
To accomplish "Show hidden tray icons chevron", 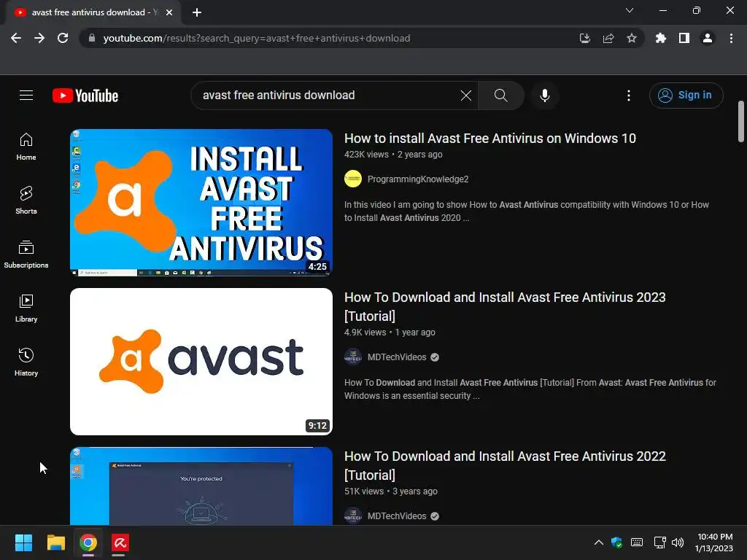I will [599, 542].
